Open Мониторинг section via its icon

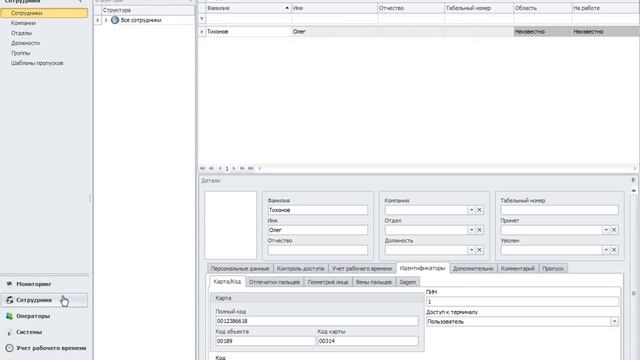(9, 284)
